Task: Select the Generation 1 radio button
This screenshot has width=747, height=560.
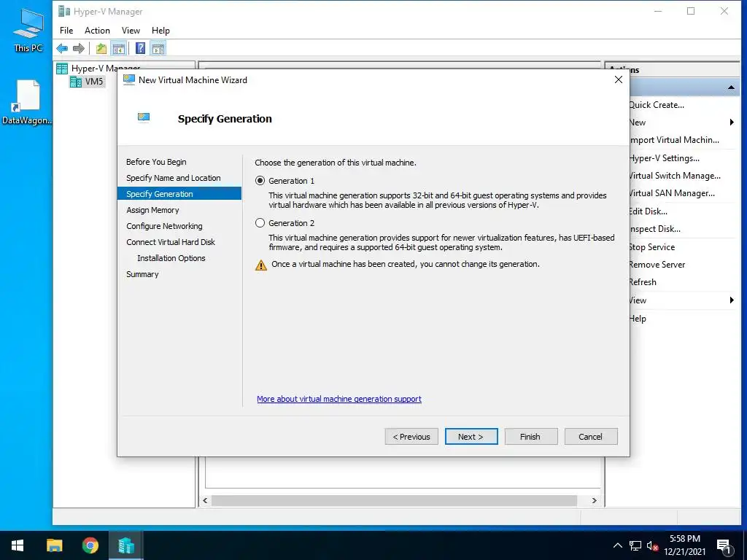Action: pyautogui.click(x=260, y=181)
